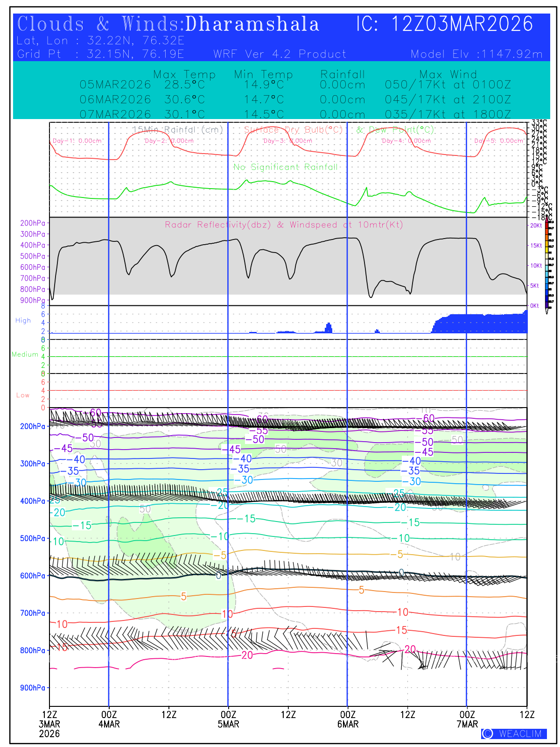Click the High cloud panel label
This screenshot has width=560, height=747.
pos(23,321)
